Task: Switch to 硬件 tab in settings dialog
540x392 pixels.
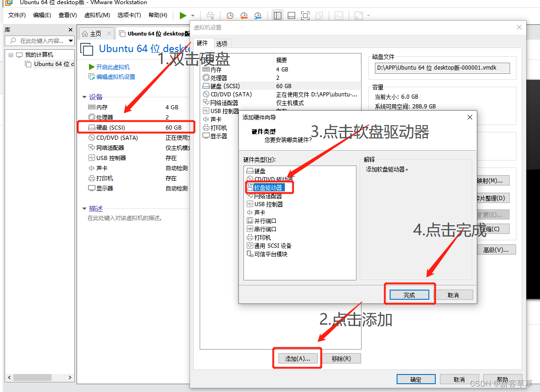Action: [x=202, y=43]
